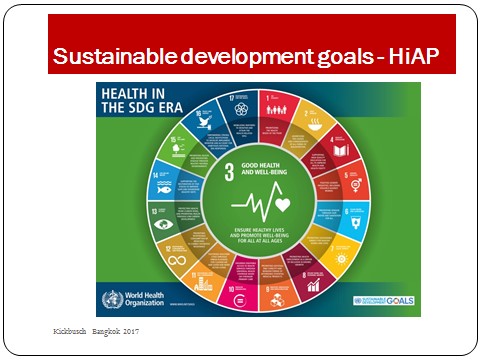Click the SDG 6 water drop icon

coord(356,223)
